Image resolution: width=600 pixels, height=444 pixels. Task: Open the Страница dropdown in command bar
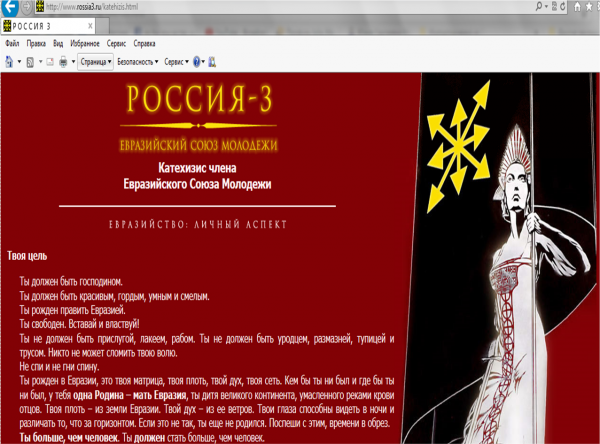[95, 62]
